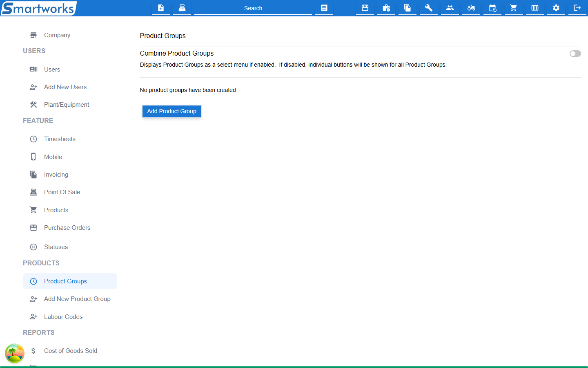The image size is (588, 368).
Task: Click the Search field in top bar
Action: pyautogui.click(x=253, y=8)
